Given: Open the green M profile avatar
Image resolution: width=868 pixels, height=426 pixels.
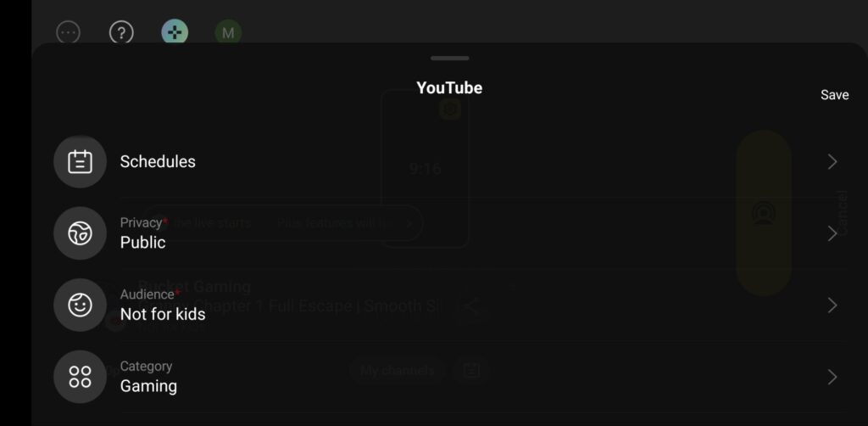Looking at the screenshot, I should [228, 33].
